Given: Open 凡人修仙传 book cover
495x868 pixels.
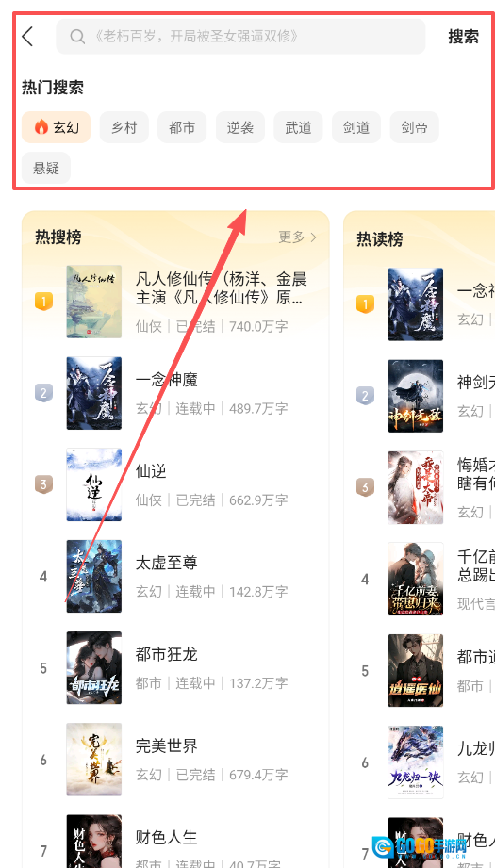Looking at the screenshot, I should tap(94, 302).
